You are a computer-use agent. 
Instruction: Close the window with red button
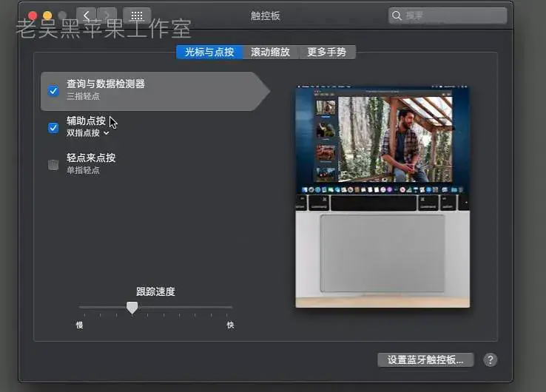(33, 16)
